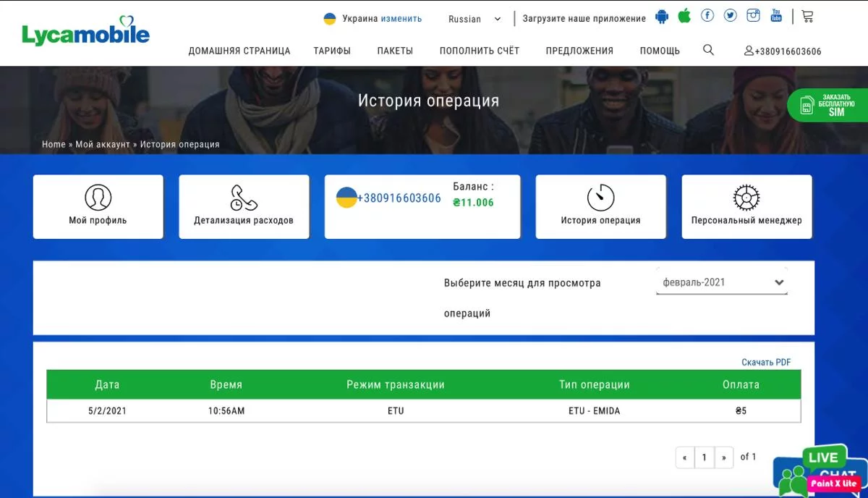The image size is (868, 498).
Task: Open the Пакеты menu
Action: click(x=395, y=51)
